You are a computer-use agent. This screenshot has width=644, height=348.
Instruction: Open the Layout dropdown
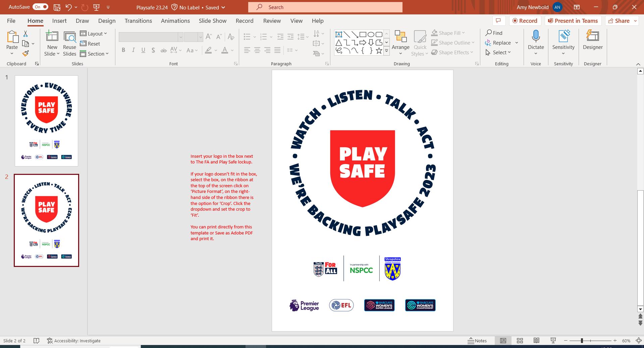coord(94,33)
